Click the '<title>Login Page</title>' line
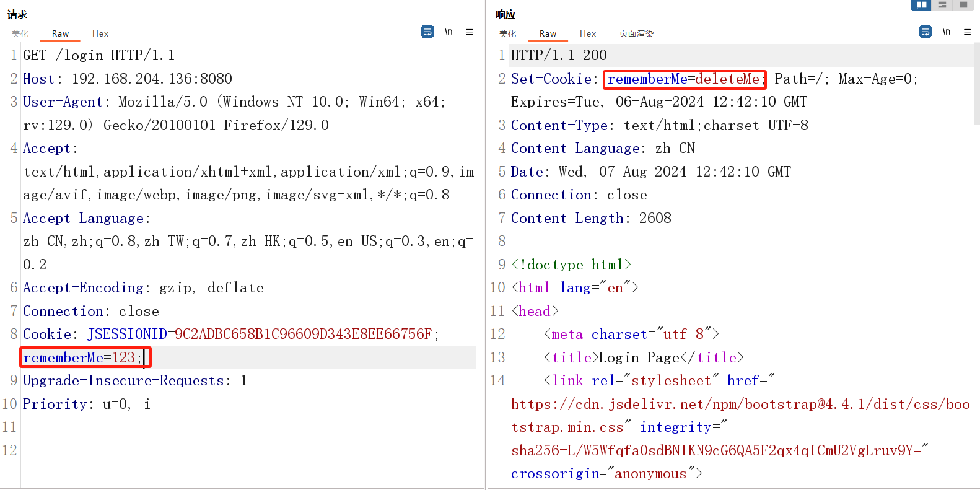 tap(644, 357)
